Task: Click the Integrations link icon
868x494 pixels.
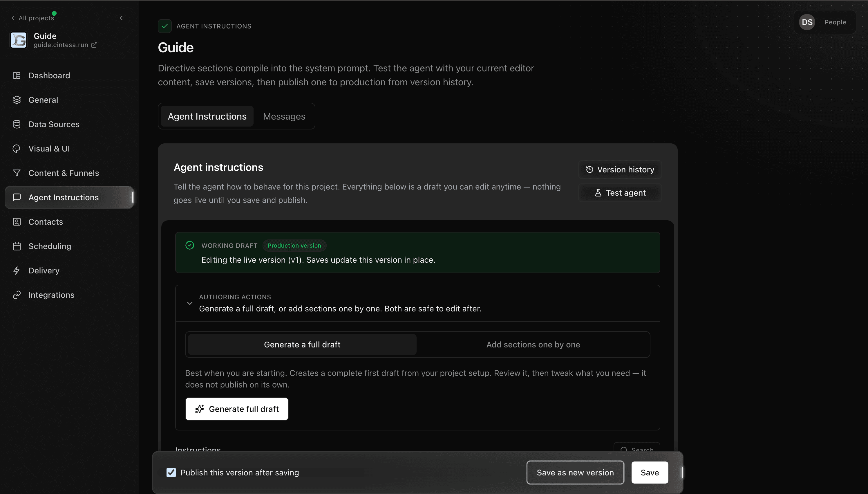Action: [x=17, y=295]
